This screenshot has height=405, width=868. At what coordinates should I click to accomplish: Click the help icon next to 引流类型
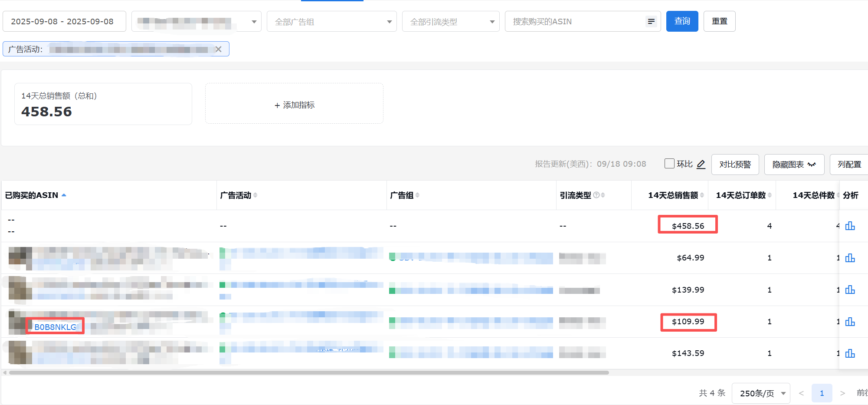pyautogui.click(x=596, y=195)
